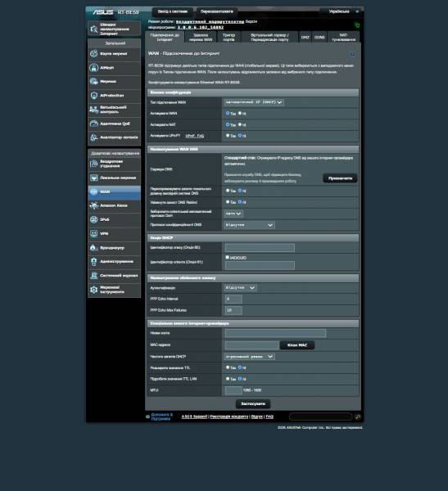Viewport: 448px width, 491px height.
Task: Open the VPN sidebar icon
Action: pos(93,233)
